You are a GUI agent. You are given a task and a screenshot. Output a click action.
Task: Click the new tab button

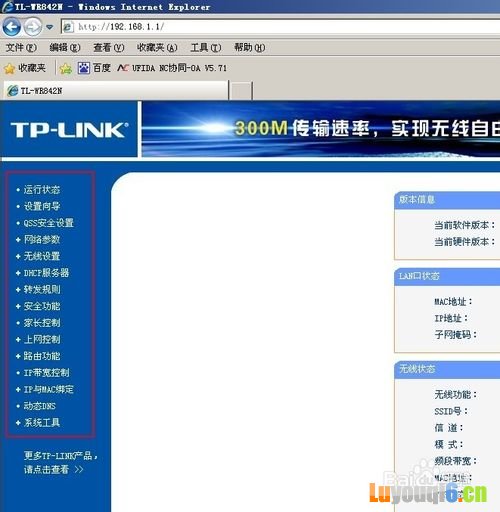tap(241, 91)
